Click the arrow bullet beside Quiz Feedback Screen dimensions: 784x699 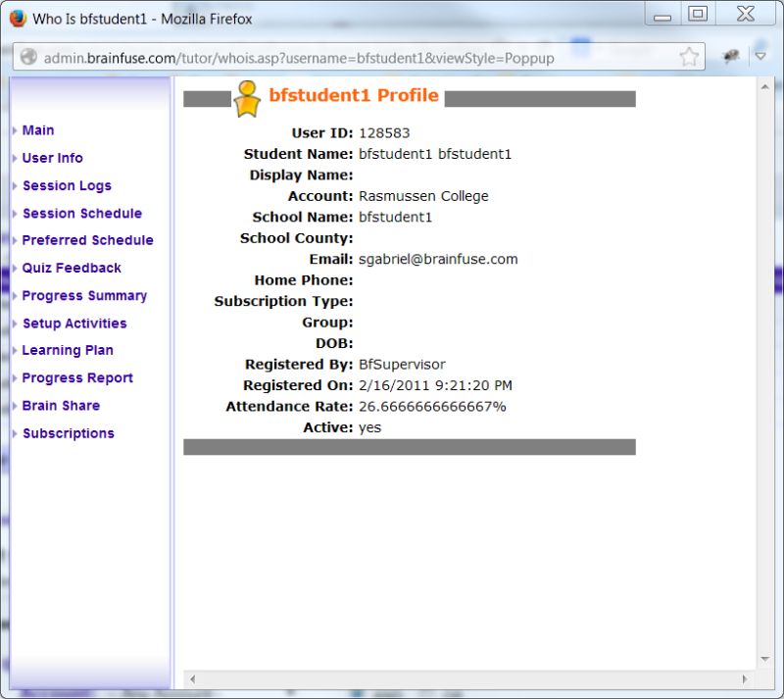15,269
